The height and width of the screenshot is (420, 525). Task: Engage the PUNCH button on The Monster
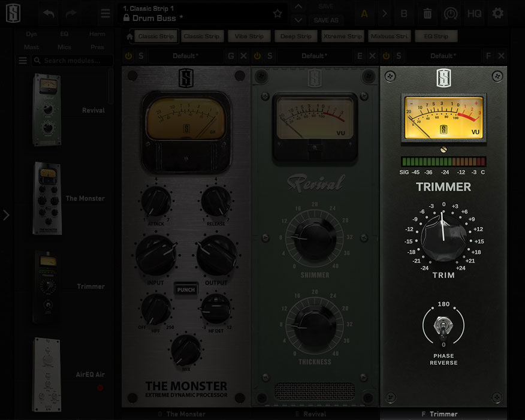pos(186,288)
